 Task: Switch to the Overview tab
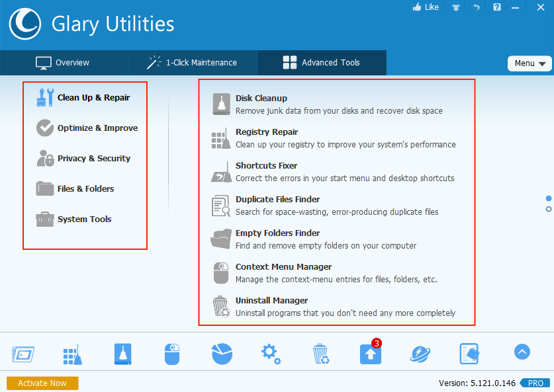[63, 63]
